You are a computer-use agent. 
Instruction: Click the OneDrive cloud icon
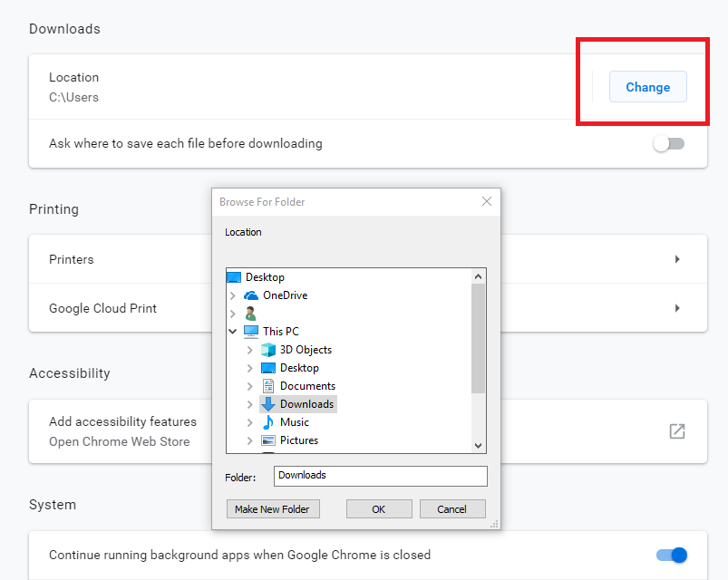click(251, 295)
